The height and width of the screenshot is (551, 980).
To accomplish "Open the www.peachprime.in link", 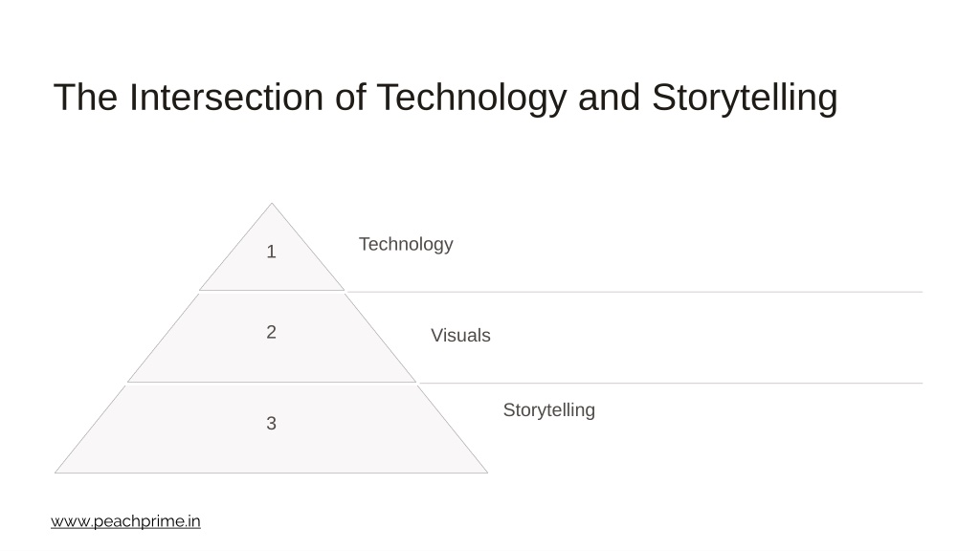I will coord(125,521).
